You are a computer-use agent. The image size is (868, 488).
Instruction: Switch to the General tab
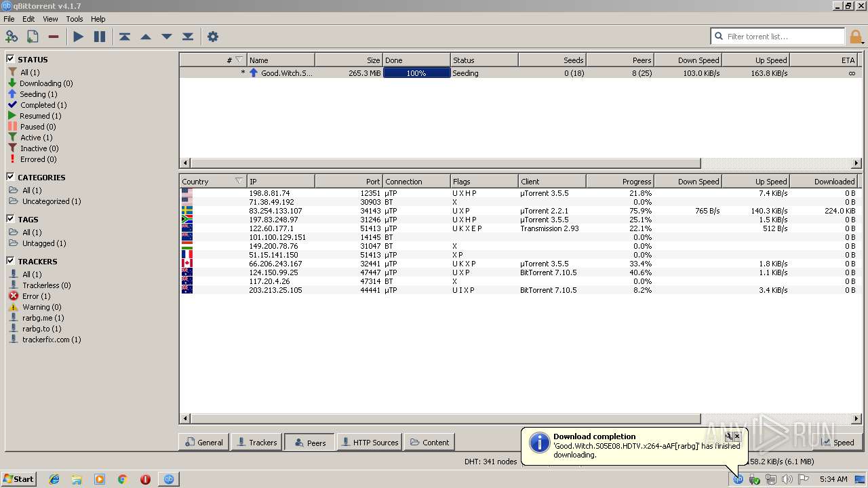click(203, 443)
